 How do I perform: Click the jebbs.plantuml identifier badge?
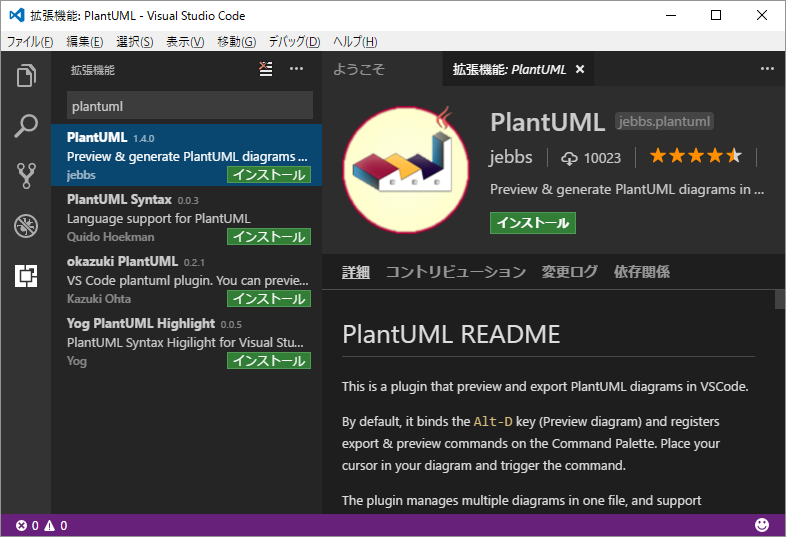[x=664, y=121]
